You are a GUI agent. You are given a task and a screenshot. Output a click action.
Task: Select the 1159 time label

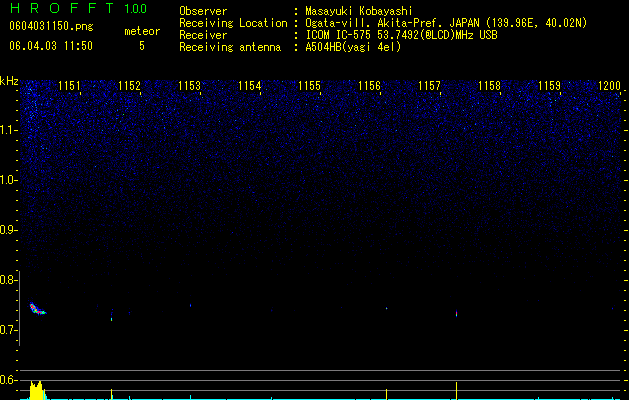coord(550,86)
